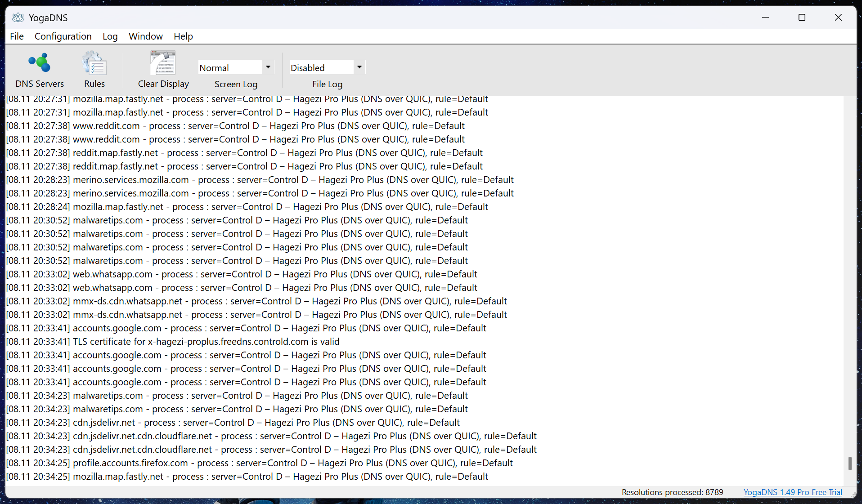This screenshot has width=862, height=504.
Task: Click the Screen Log label
Action: click(236, 84)
